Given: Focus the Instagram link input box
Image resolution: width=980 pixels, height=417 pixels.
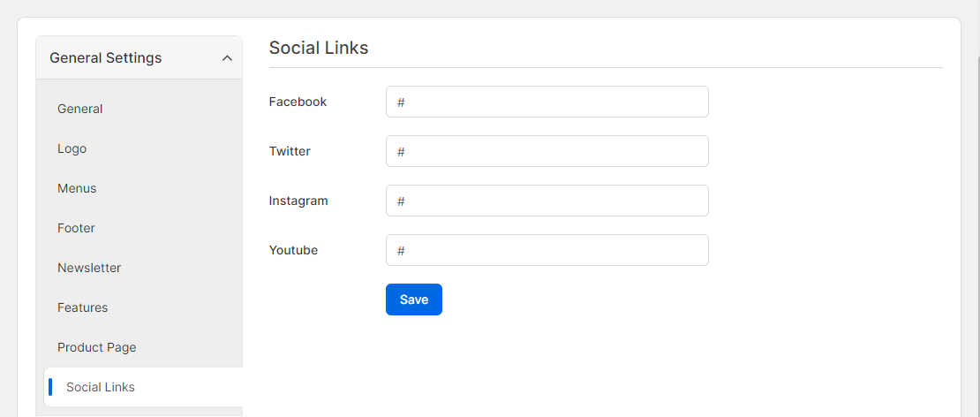Looking at the screenshot, I should (x=547, y=201).
